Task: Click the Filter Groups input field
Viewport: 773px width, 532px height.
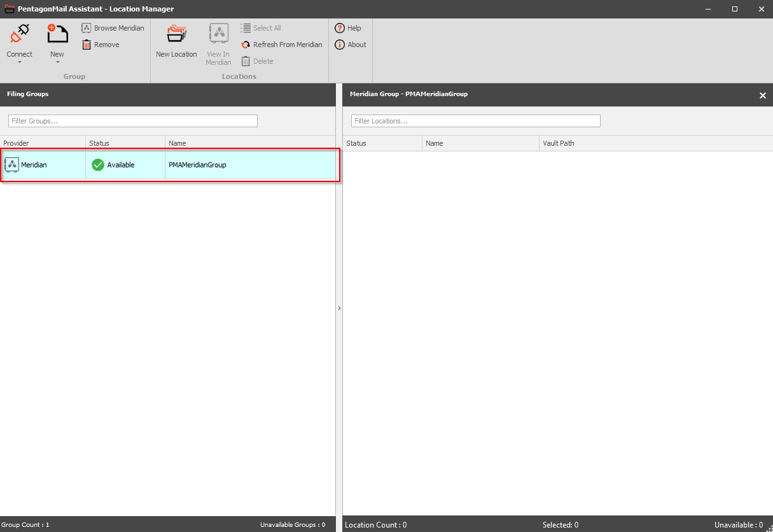Action: (x=133, y=121)
